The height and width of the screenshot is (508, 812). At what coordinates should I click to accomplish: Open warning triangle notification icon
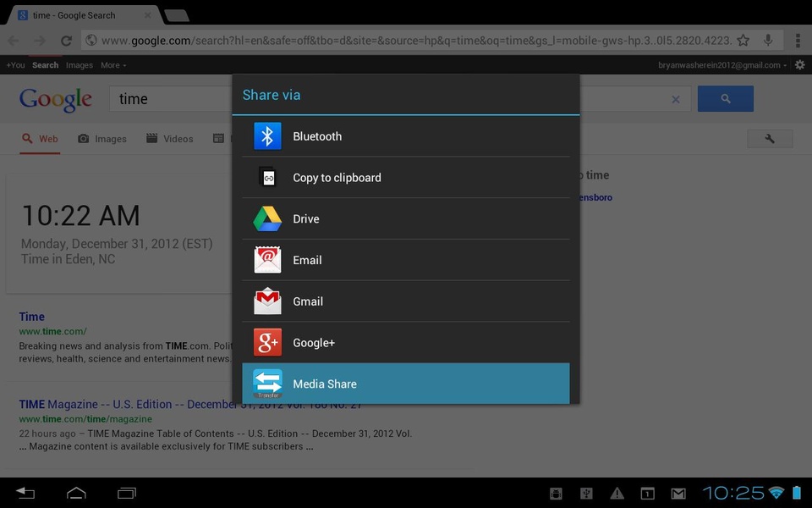(x=617, y=493)
